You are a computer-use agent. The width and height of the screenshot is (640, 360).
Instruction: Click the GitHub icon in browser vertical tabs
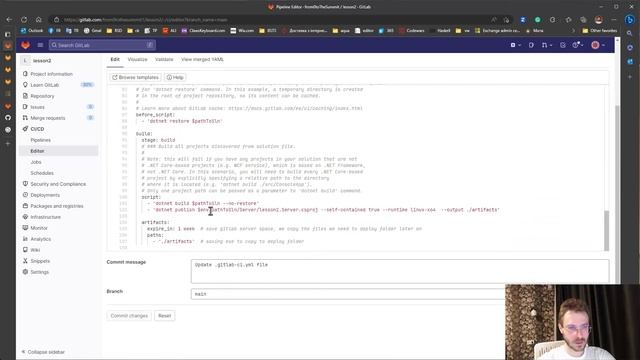pos(8,118)
